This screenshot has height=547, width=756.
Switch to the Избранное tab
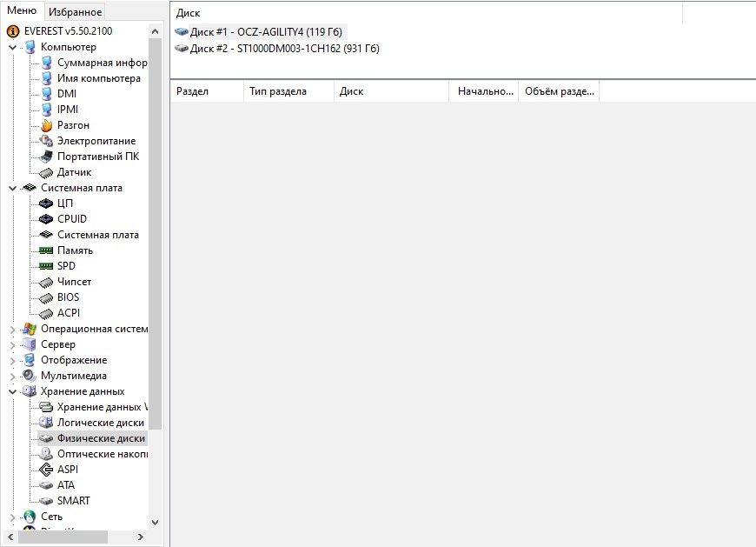point(76,12)
